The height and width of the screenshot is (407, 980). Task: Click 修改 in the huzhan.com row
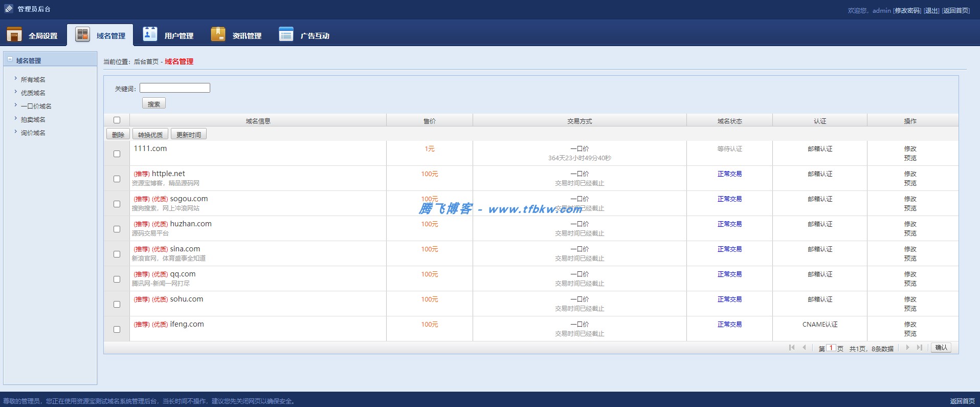pos(910,224)
